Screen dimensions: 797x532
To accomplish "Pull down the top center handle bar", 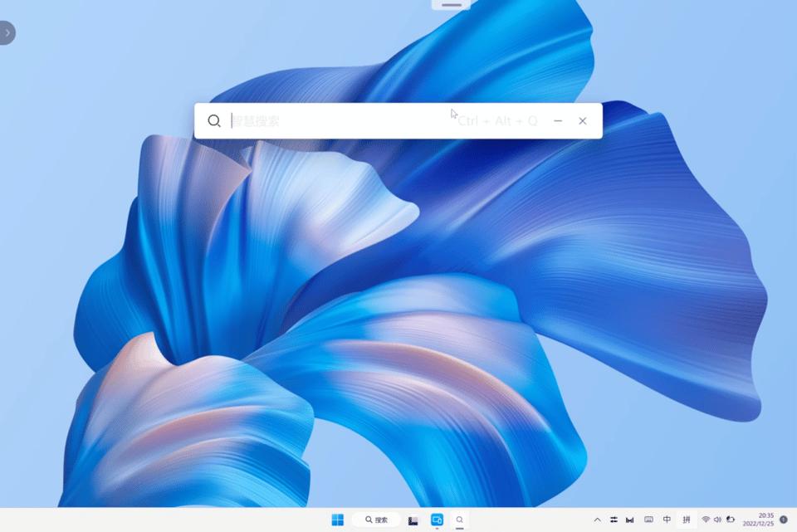I will [451, 5].
